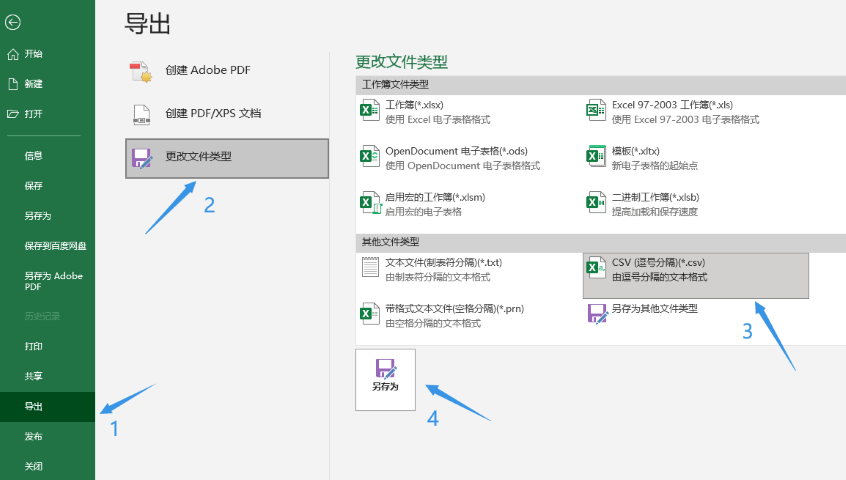Click the 模板(*.xltx) title text
Image resolution: width=846 pixels, height=480 pixels.
pyautogui.click(x=636, y=151)
